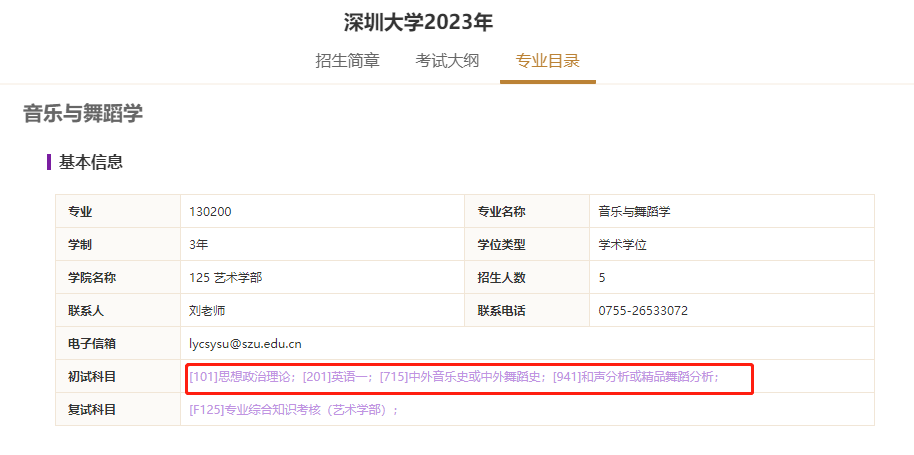
Task: Click the phone number 0755-26533072
Action: (x=643, y=311)
